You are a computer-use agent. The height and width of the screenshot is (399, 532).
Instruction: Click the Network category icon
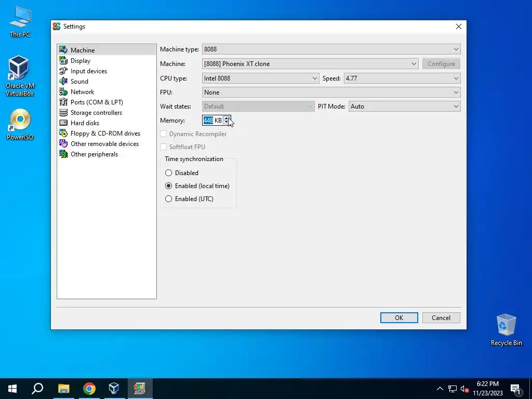[x=63, y=91]
